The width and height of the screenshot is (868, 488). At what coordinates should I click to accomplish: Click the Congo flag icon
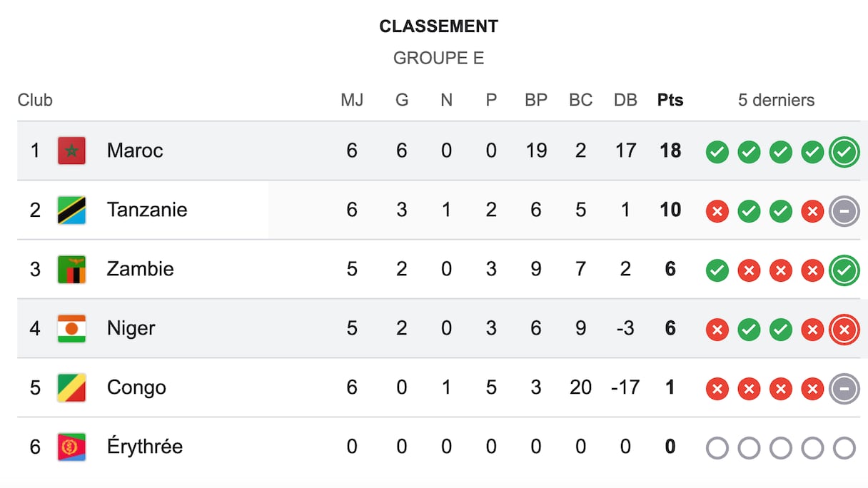[71, 387]
